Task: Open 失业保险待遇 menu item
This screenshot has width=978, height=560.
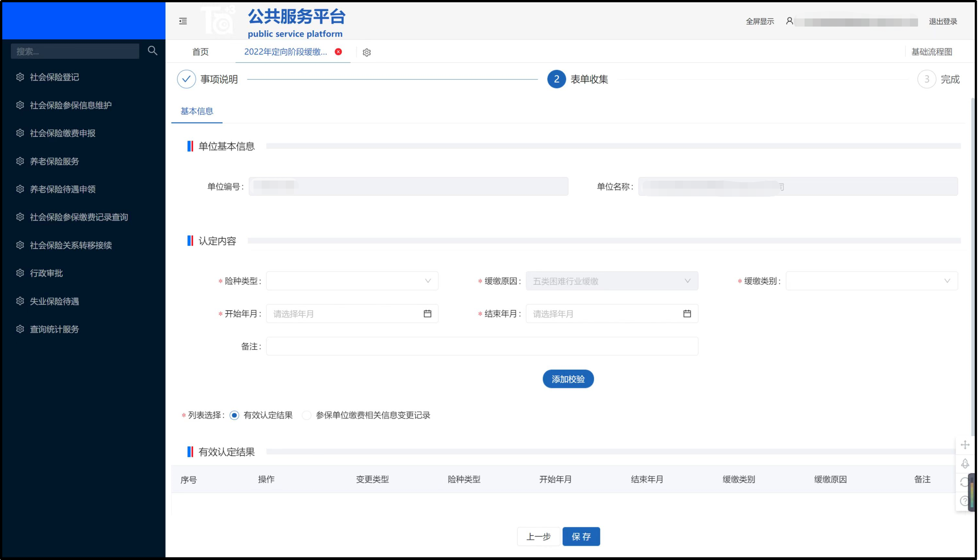Action: [x=55, y=301]
